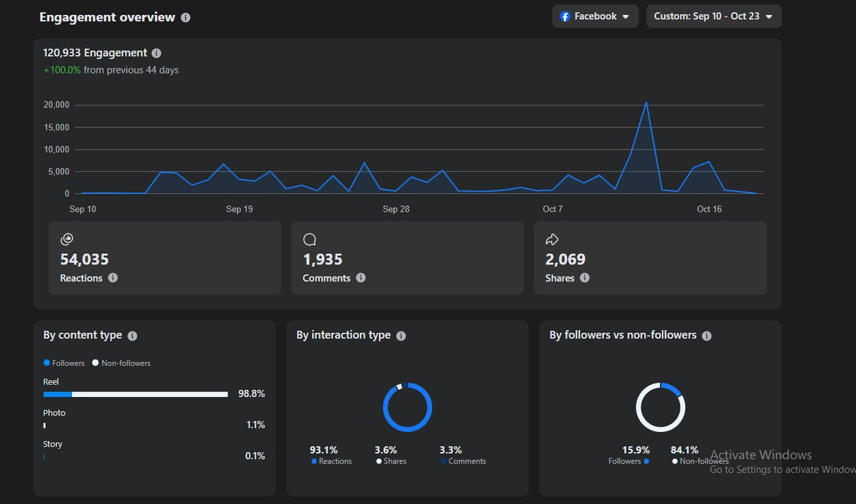Image resolution: width=856 pixels, height=504 pixels.
Task: Click info icon next to Shares label
Action: tap(585, 278)
